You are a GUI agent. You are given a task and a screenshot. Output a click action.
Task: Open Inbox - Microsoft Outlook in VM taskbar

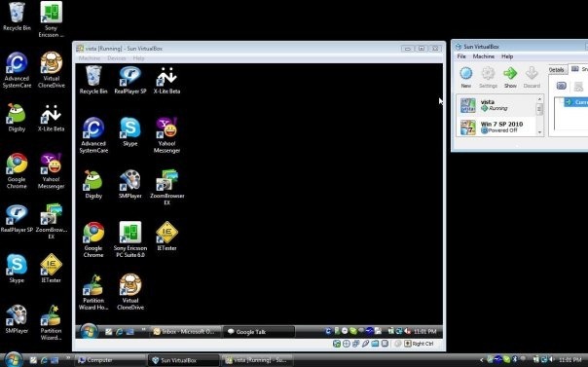pyautogui.click(x=186, y=332)
